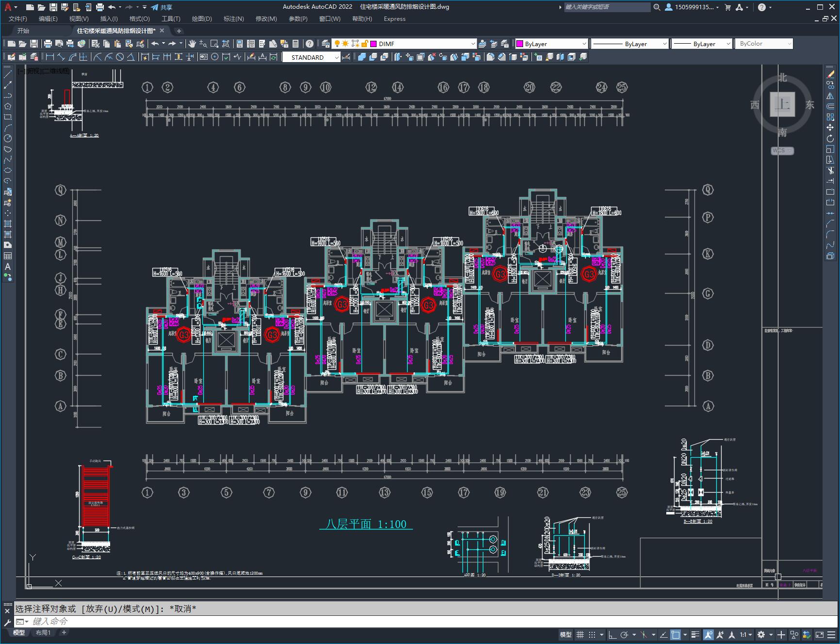Toggle lineweight display in status bar
This screenshot has height=644, width=840.
695,634
